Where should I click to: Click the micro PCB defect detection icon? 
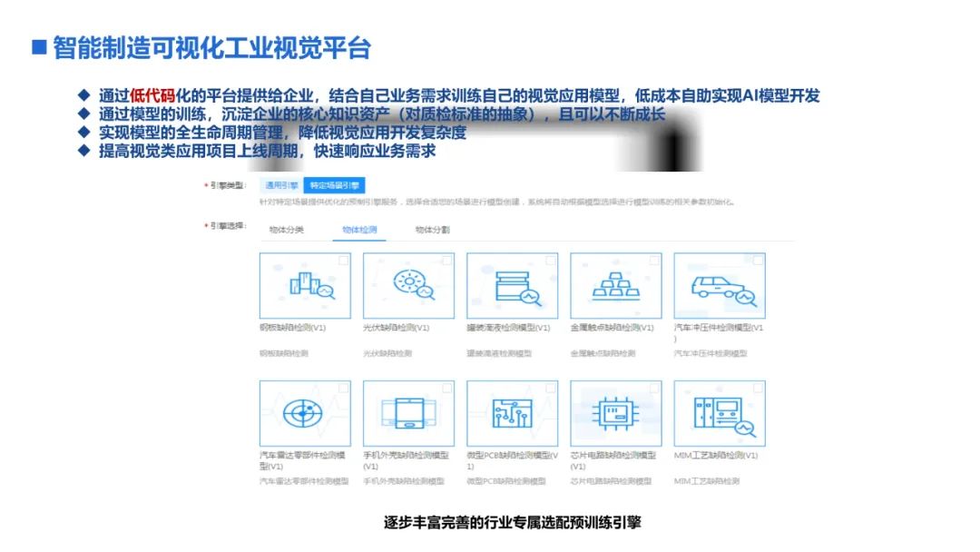tap(513, 413)
